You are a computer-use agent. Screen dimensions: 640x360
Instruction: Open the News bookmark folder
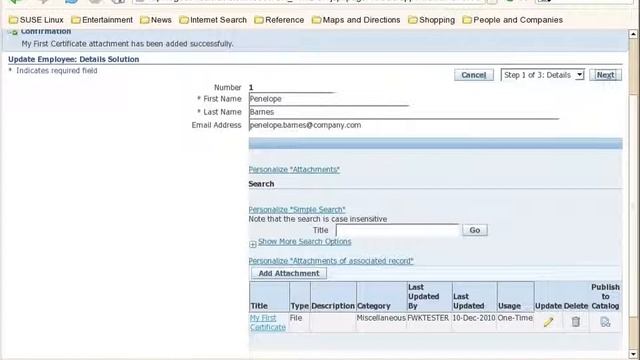click(156, 20)
